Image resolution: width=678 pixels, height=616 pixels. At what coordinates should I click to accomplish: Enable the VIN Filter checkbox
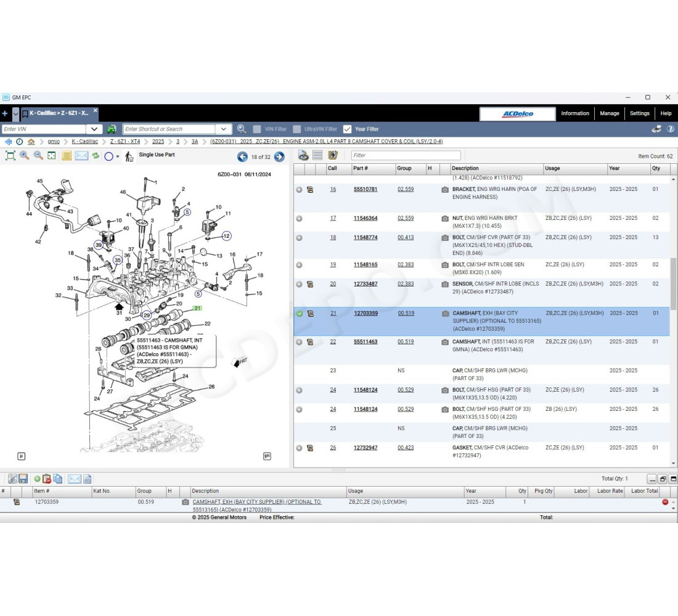tap(257, 129)
